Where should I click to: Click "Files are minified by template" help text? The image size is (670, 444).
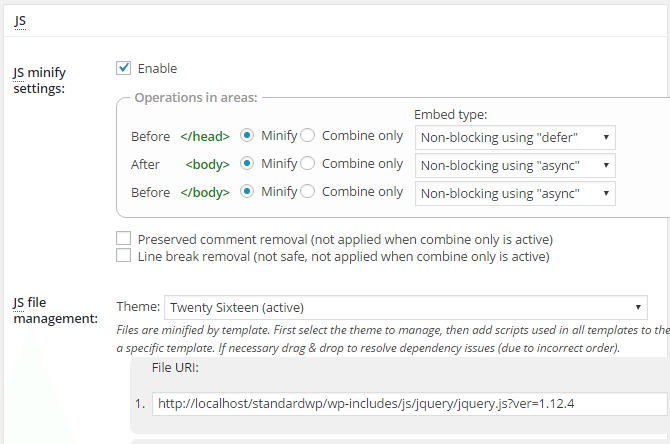[x=393, y=339]
